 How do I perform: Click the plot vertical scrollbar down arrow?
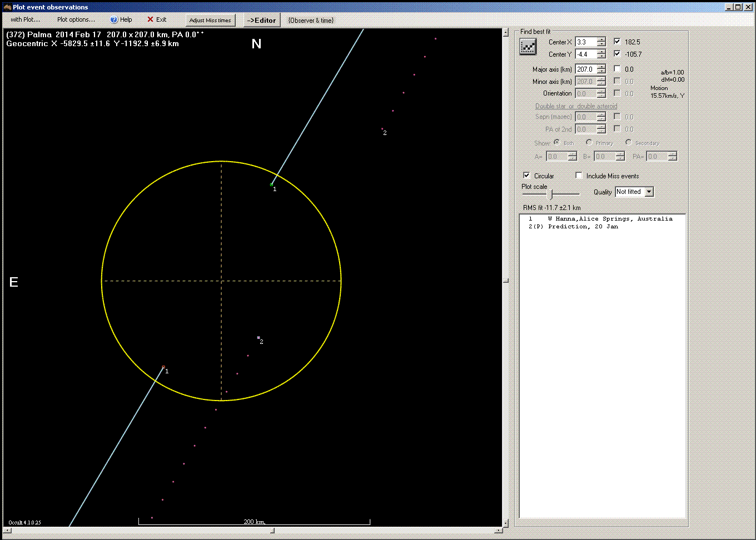pos(505,523)
